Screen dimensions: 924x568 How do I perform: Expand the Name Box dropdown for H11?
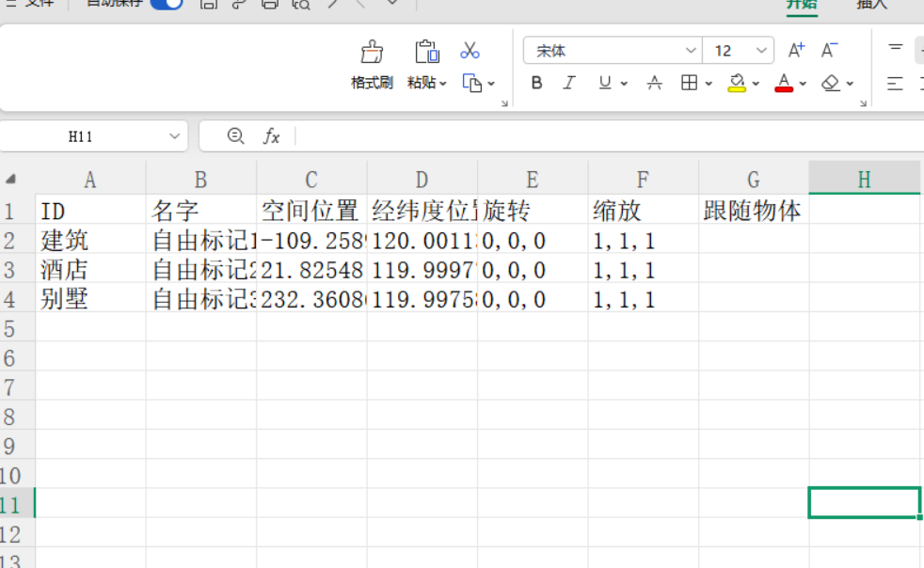click(174, 136)
